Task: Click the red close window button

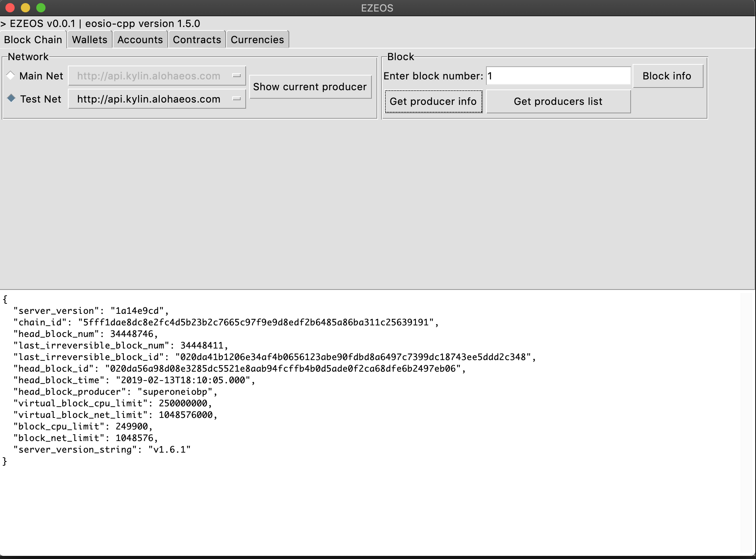Action: (10, 8)
